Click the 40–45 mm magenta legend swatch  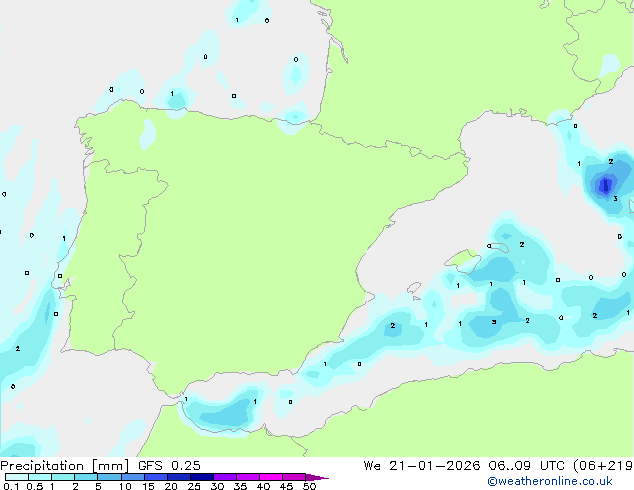pos(271,477)
